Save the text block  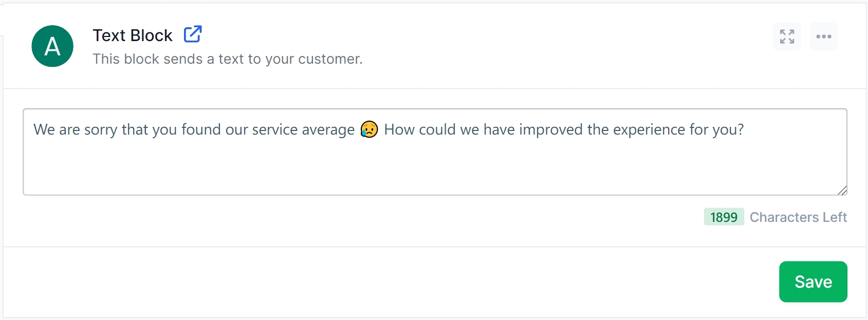point(812,281)
